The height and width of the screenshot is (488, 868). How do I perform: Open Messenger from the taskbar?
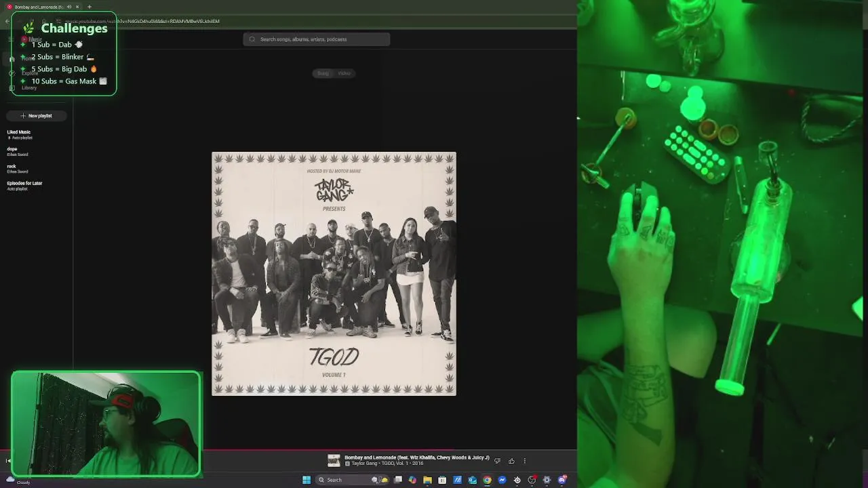(502, 480)
